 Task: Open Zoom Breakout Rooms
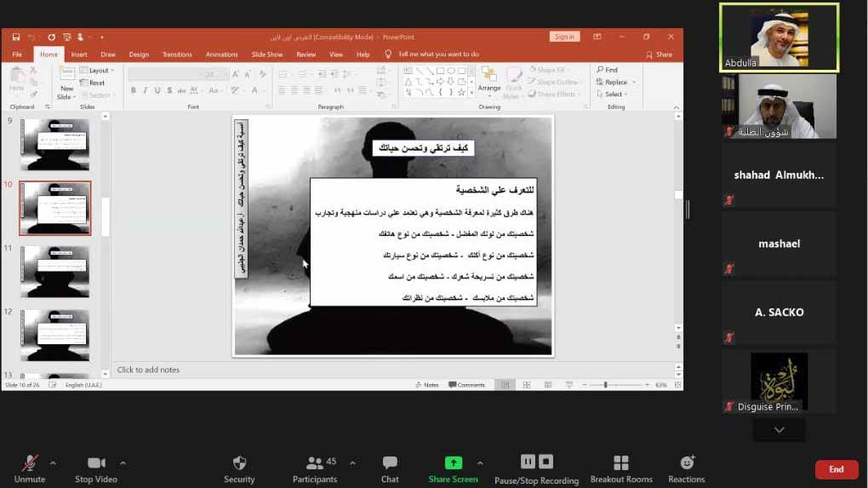[x=621, y=469]
